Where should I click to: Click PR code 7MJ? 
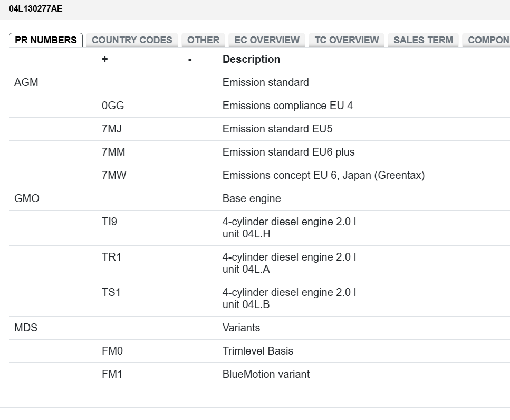click(x=112, y=129)
